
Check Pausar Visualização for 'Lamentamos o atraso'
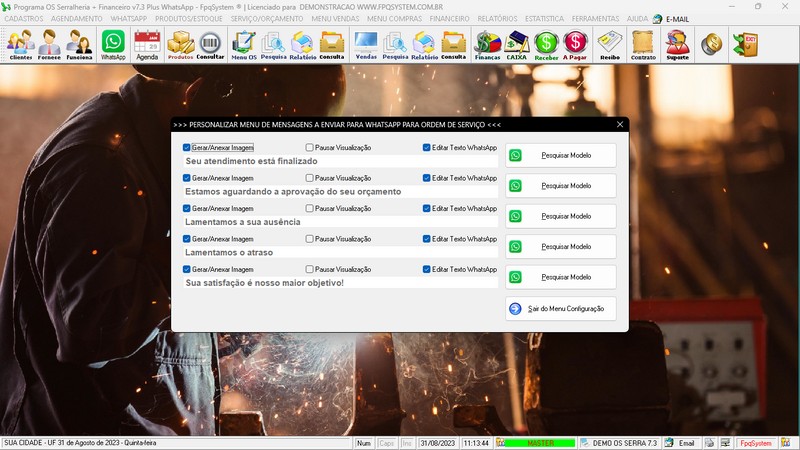tap(309, 239)
